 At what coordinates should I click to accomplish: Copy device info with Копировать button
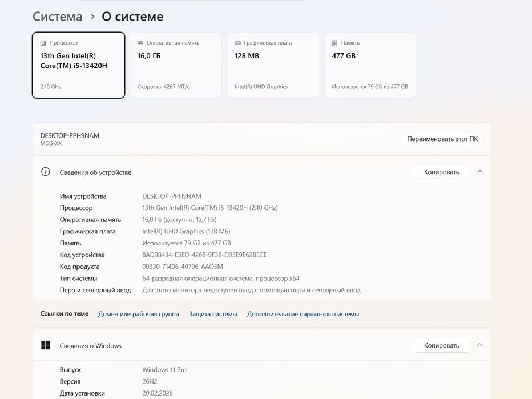click(441, 172)
